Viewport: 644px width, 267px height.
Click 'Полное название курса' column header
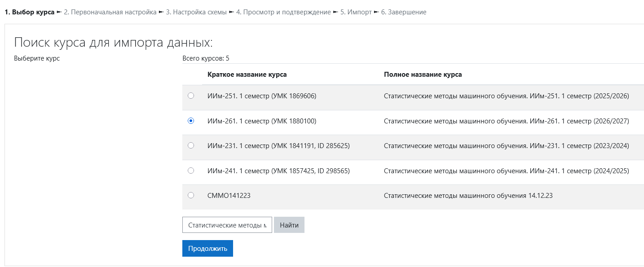(x=423, y=74)
